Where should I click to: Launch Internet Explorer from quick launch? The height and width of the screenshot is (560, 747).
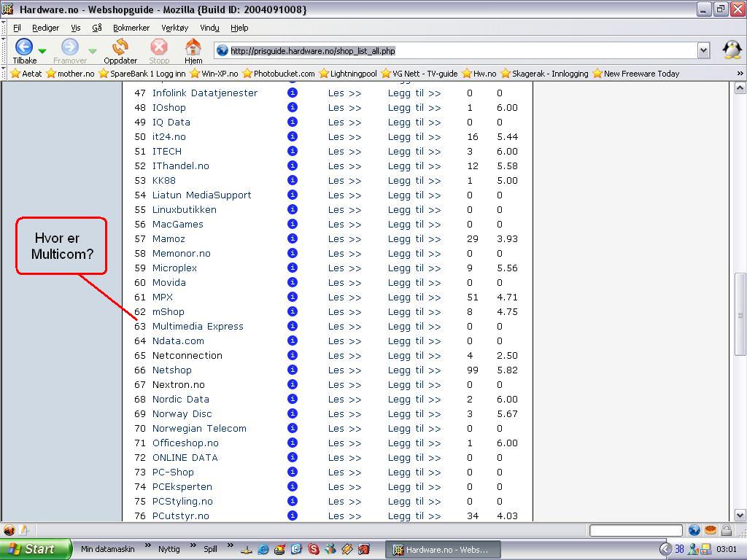coord(263,550)
